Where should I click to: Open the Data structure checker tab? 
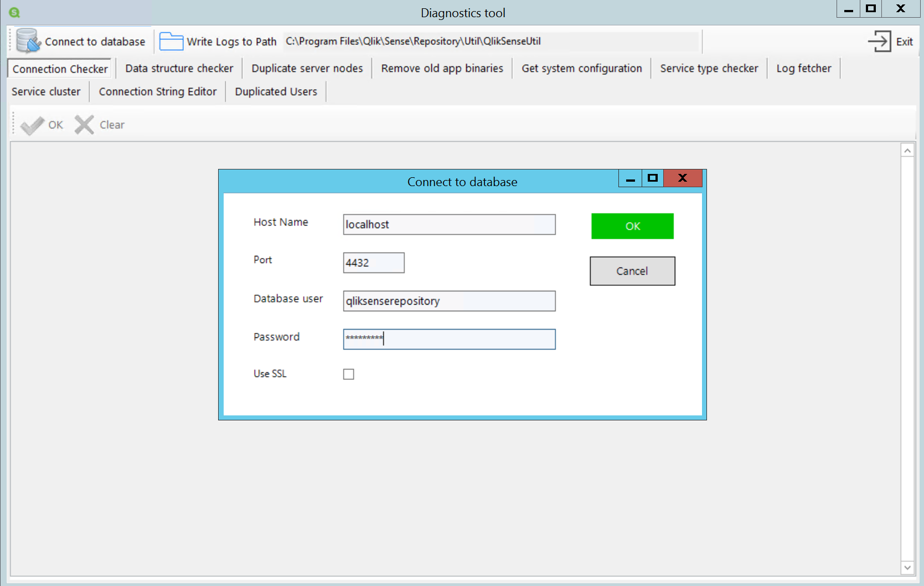178,68
